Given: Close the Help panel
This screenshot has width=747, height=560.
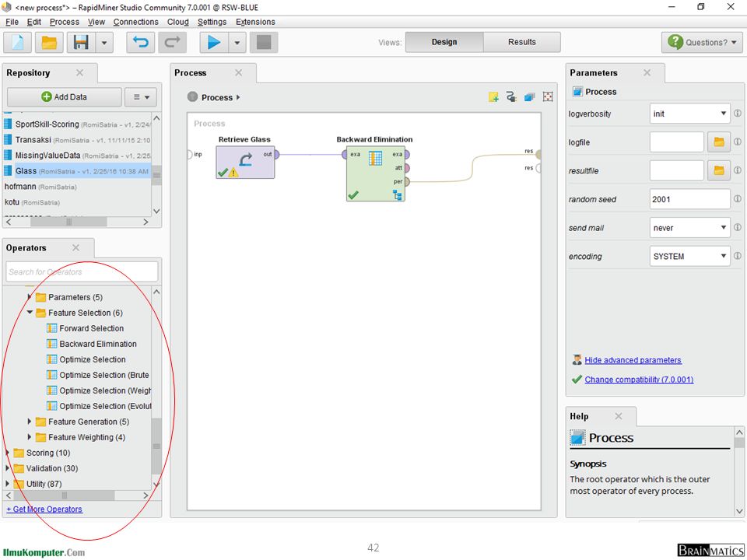Looking at the screenshot, I should tap(619, 416).
